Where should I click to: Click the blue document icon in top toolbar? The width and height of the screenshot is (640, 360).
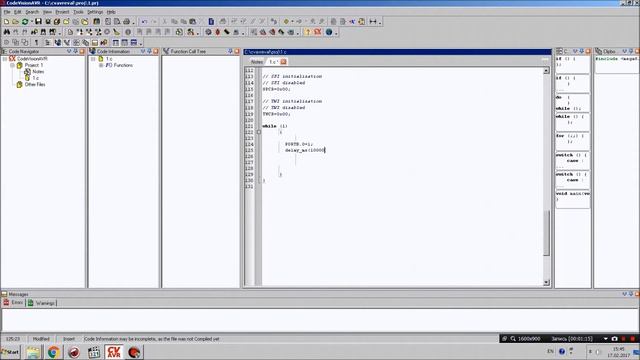pos(211,22)
